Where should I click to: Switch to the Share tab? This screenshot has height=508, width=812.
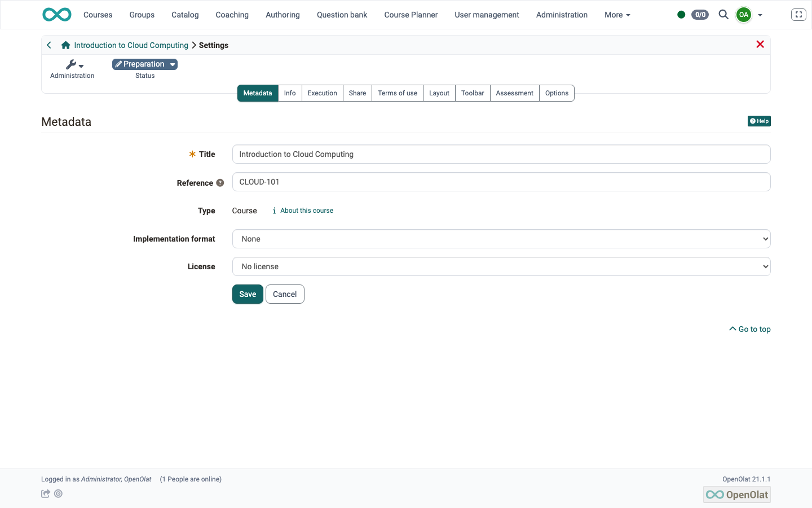[358, 93]
